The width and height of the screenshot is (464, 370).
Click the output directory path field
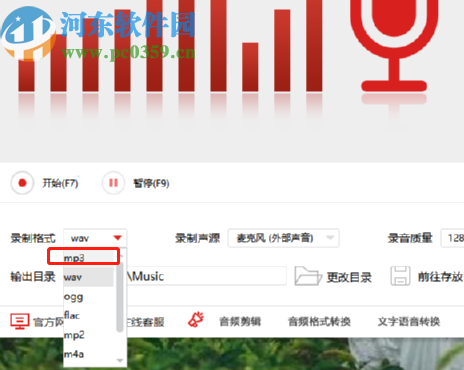pyautogui.click(x=206, y=276)
